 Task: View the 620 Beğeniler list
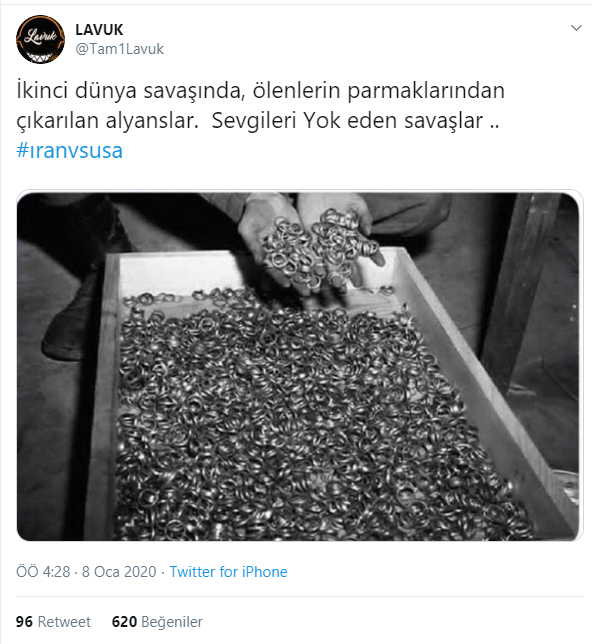pyautogui.click(x=157, y=622)
